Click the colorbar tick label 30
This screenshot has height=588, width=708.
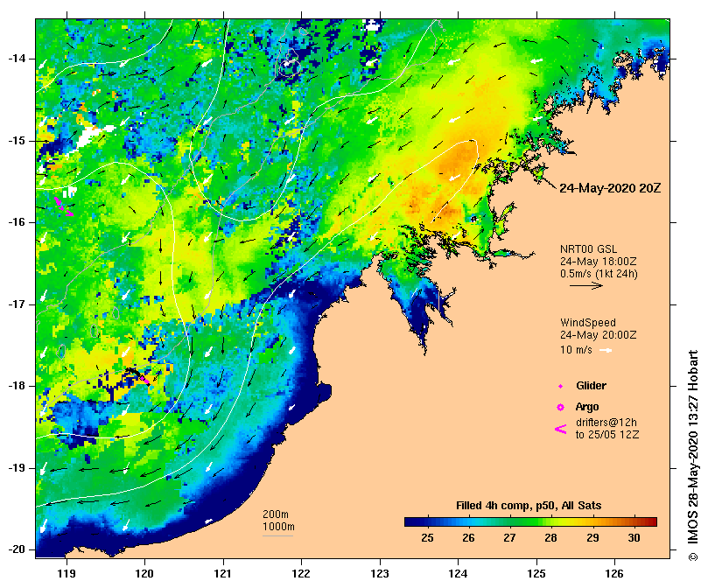point(634,538)
